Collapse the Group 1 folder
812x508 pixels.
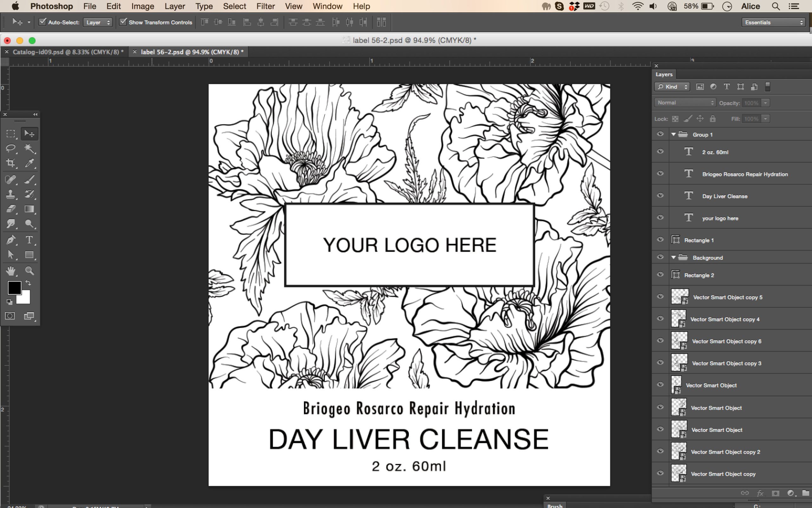[673, 134]
